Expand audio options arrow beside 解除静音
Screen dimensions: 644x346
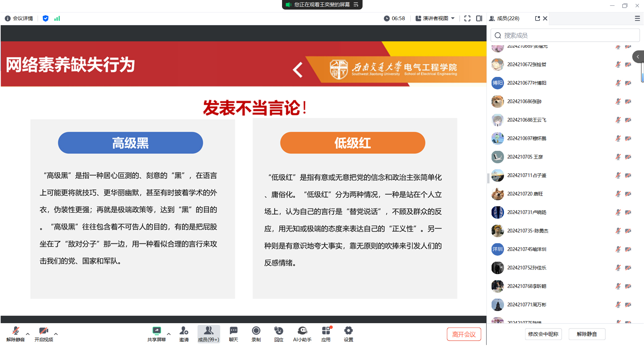click(28, 334)
